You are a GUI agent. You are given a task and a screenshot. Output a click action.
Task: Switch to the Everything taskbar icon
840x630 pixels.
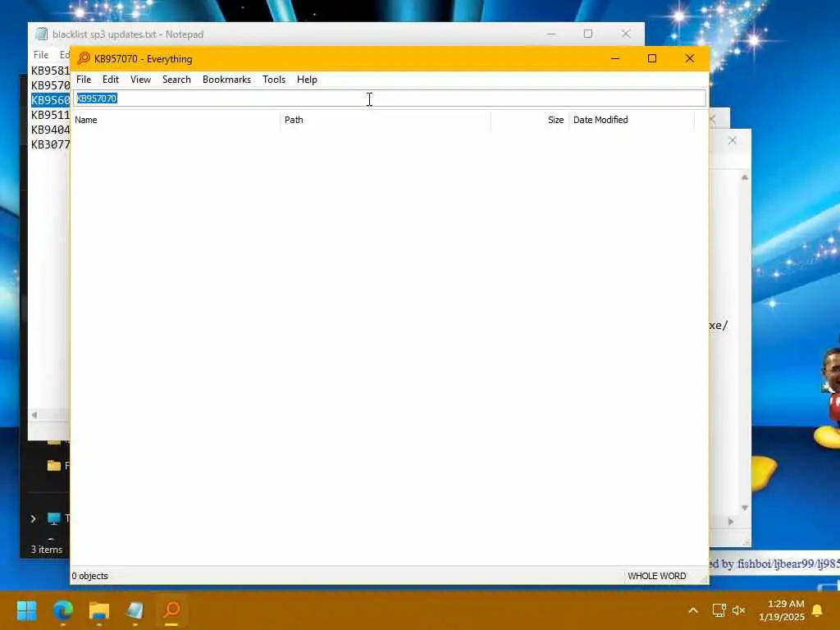(x=171, y=610)
